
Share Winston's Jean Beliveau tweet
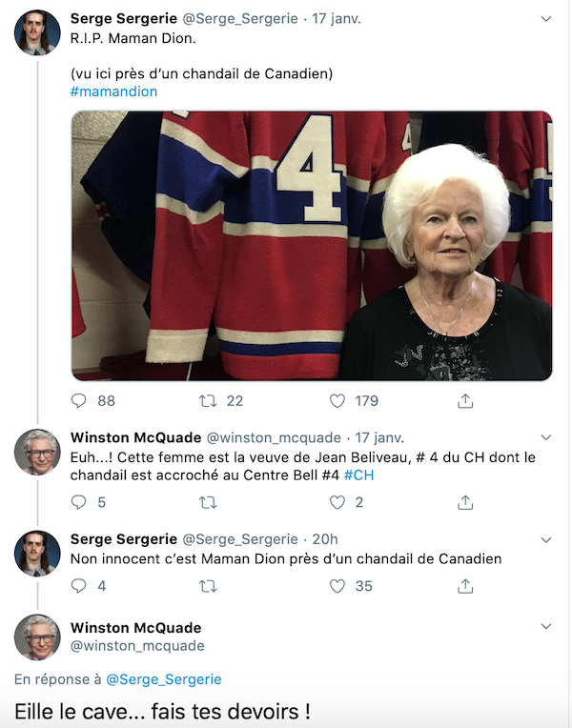coord(465,502)
